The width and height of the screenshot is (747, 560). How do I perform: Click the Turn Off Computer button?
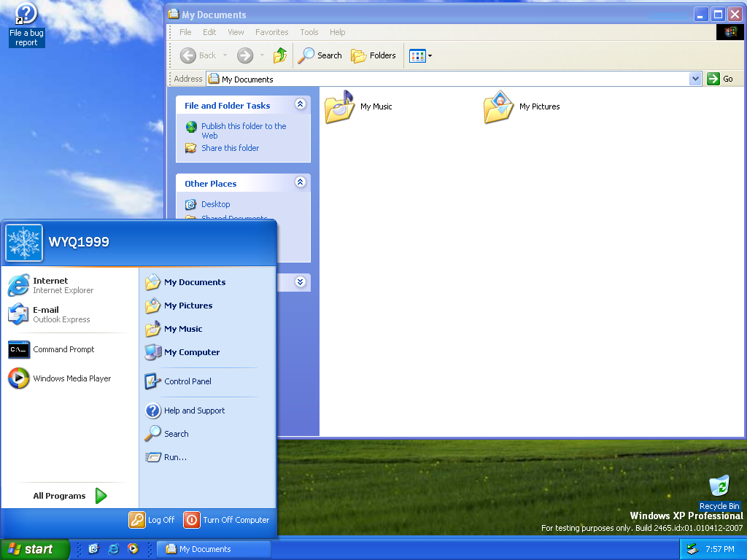click(x=227, y=520)
